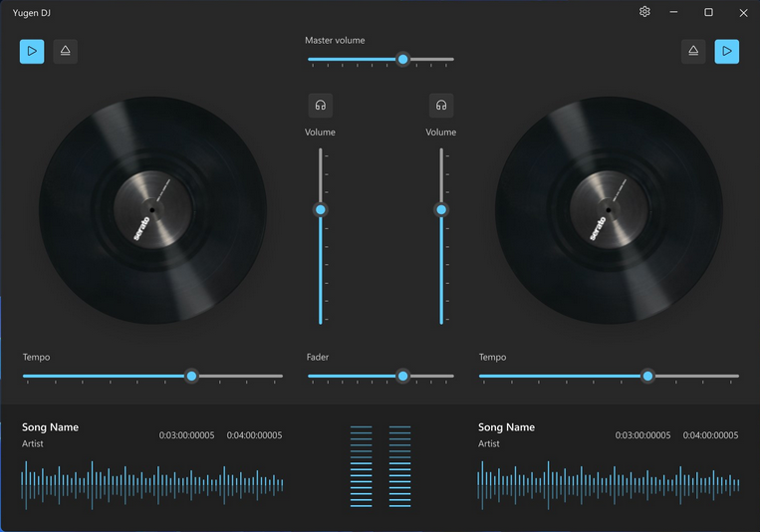This screenshot has width=760, height=532.
Task: Click the right deck eject button
Action: [x=693, y=52]
